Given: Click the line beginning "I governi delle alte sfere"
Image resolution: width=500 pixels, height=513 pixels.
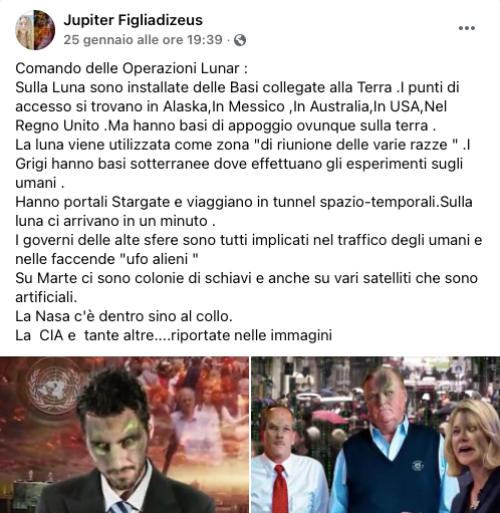Looking at the screenshot, I should (249, 240).
